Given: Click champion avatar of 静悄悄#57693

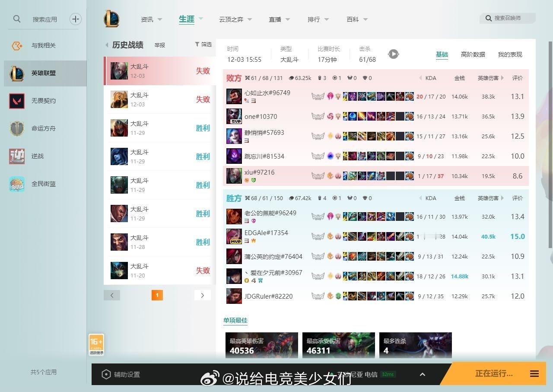Looking at the screenshot, I should (x=234, y=136).
